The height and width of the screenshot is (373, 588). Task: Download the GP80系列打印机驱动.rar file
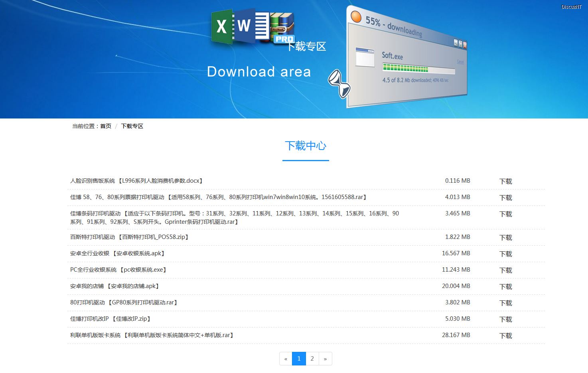pos(505,303)
